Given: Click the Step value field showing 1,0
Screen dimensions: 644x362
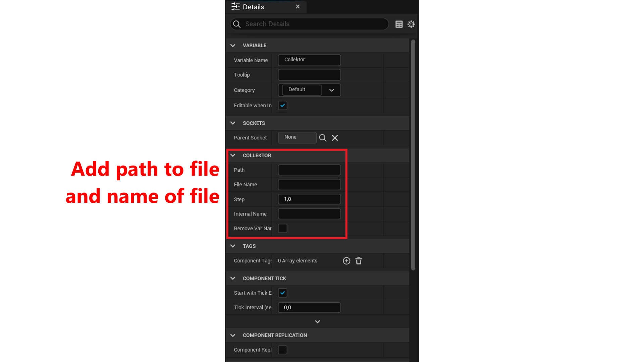Looking at the screenshot, I should (310, 199).
